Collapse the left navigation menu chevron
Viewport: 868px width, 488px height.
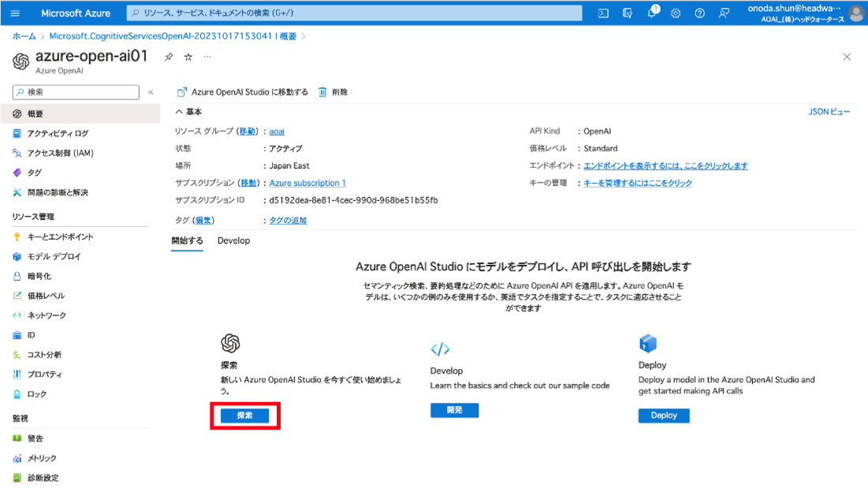(151, 92)
